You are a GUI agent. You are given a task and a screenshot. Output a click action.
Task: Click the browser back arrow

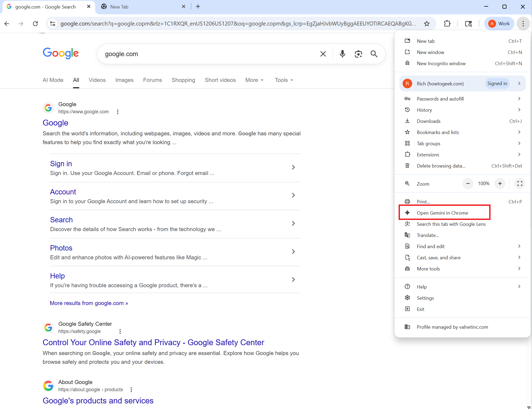[7, 24]
